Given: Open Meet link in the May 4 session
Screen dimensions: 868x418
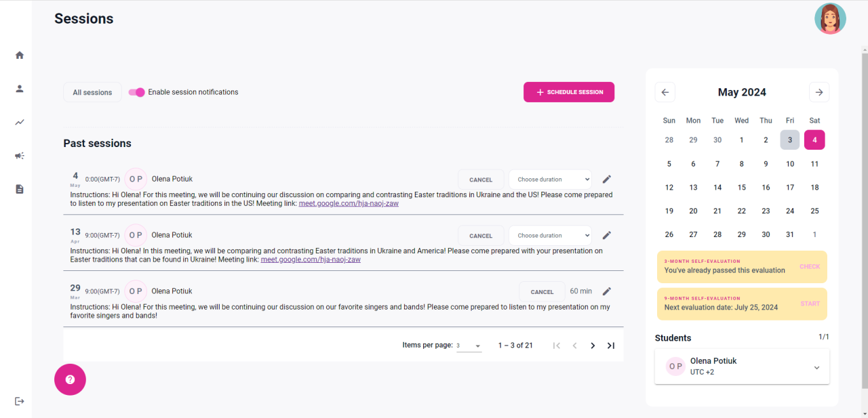Looking at the screenshot, I should [x=349, y=203].
